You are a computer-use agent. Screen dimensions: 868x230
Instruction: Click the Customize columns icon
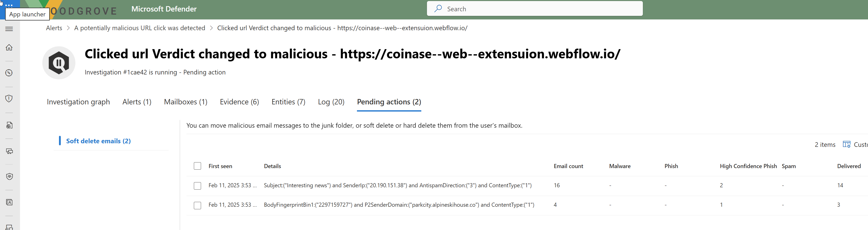click(846, 145)
